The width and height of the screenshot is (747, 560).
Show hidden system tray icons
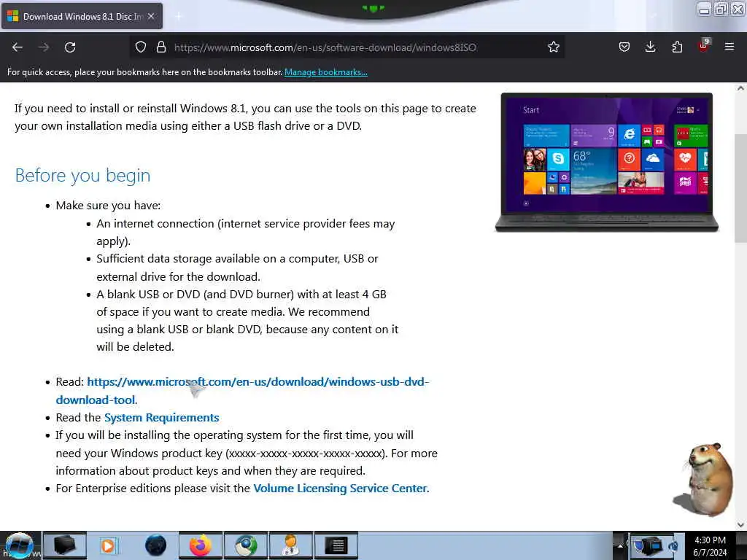[620, 546]
